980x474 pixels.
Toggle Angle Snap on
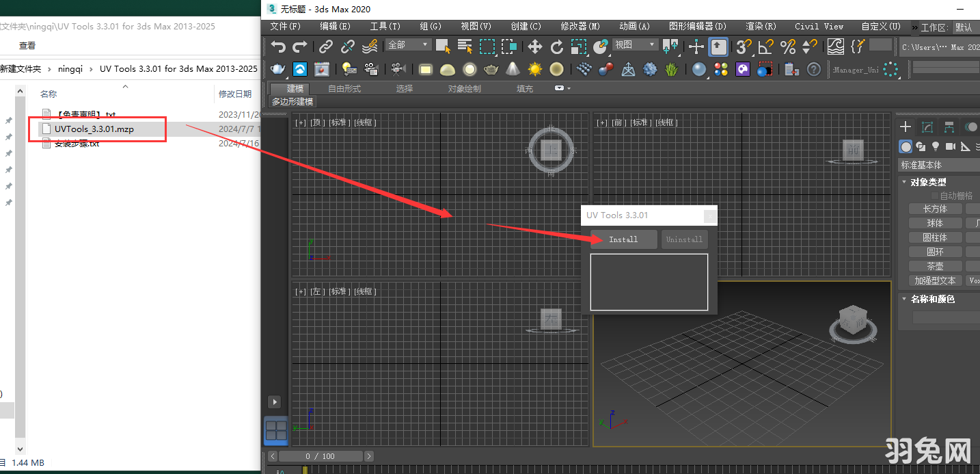click(766, 47)
